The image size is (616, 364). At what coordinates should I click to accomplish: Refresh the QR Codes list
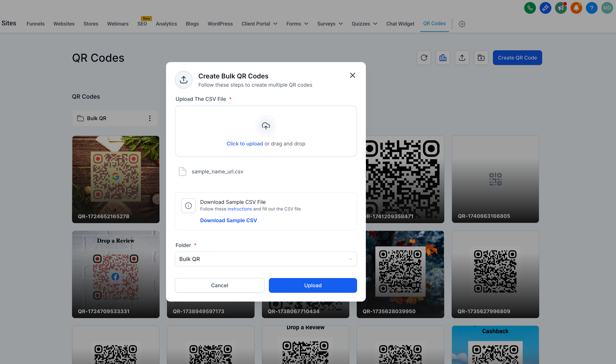pyautogui.click(x=424, y=58)
